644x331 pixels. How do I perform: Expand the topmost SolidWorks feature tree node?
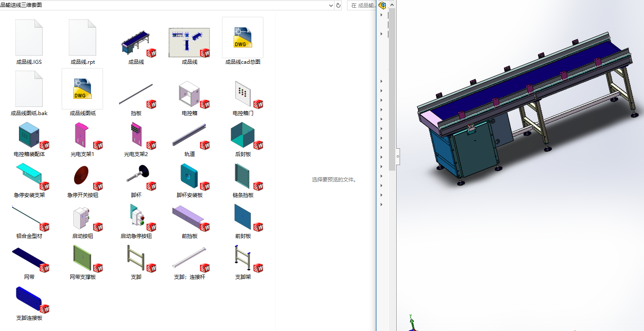[x=381, y=15]
